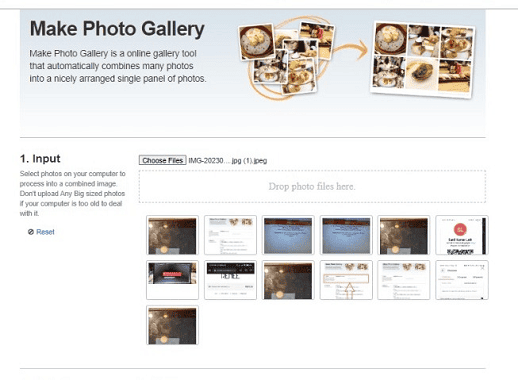518x380 pixels.
Task: Click the Reset prohibition icon
Action: click(x=31, y=232)
